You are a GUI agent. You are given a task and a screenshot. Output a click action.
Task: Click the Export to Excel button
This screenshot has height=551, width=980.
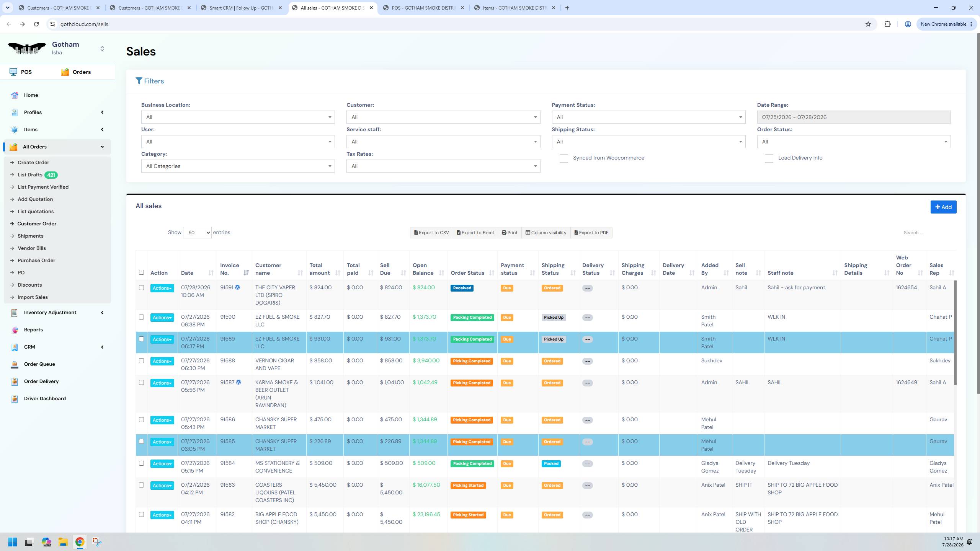tap(475, 233)
